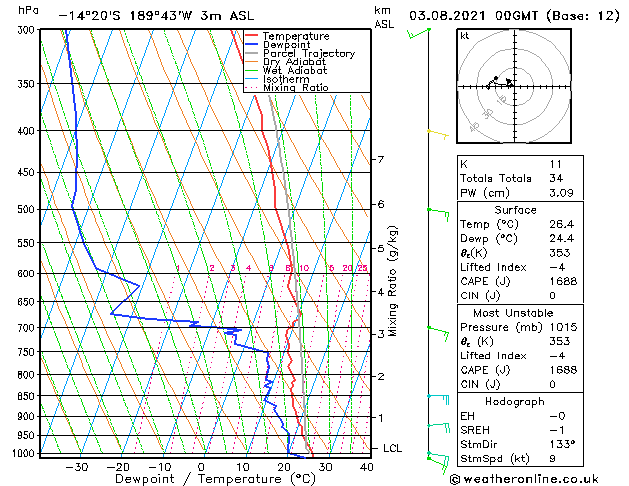Image resolution: width=629 pixels, height=486 pixels.
Task: Click the "LCL" marker label
Action: 392,448
